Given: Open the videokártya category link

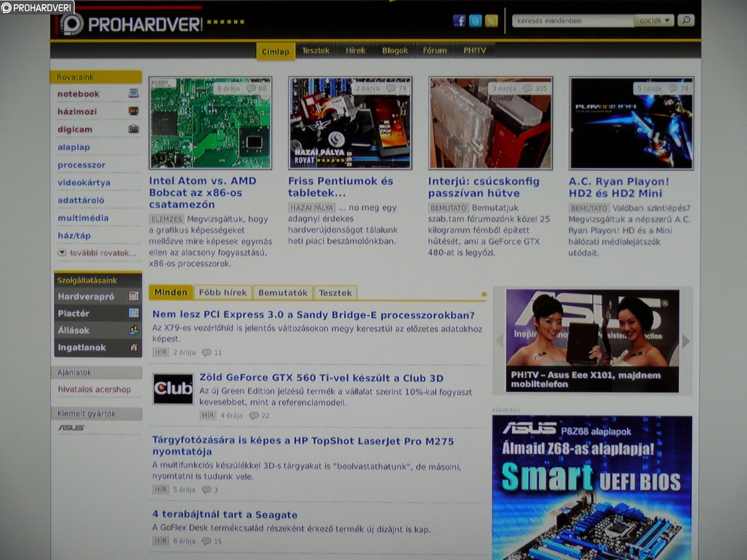Looking at the screenshot, I should (x=84, y=182).
